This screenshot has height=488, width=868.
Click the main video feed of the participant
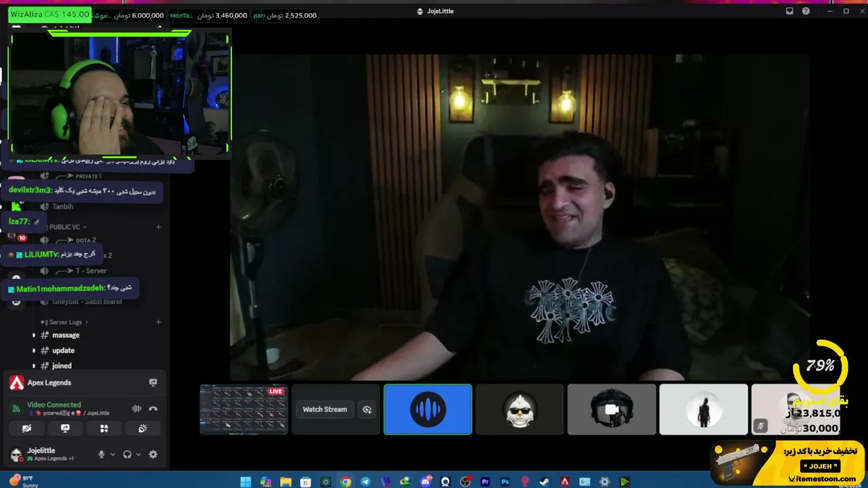(520, 217)
